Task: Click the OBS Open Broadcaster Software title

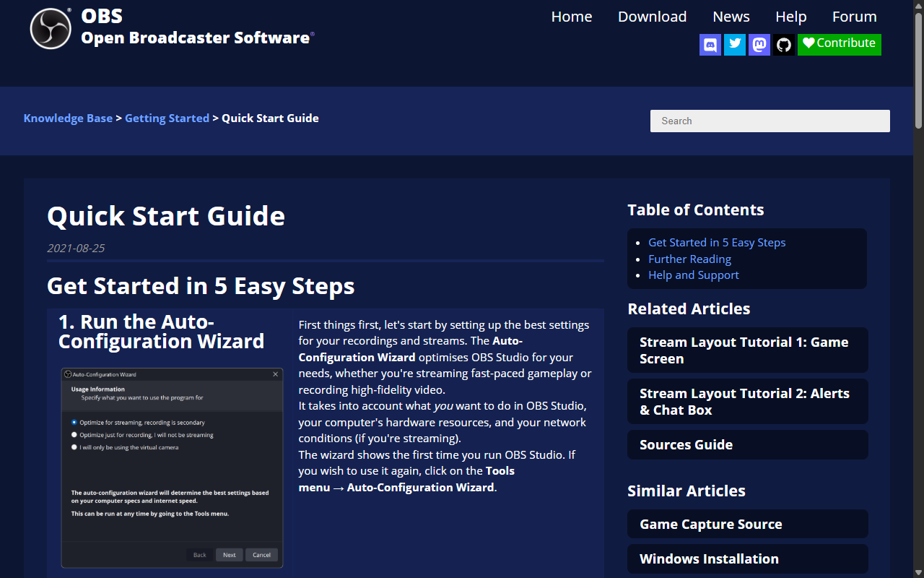Action: tap(197, 27)
